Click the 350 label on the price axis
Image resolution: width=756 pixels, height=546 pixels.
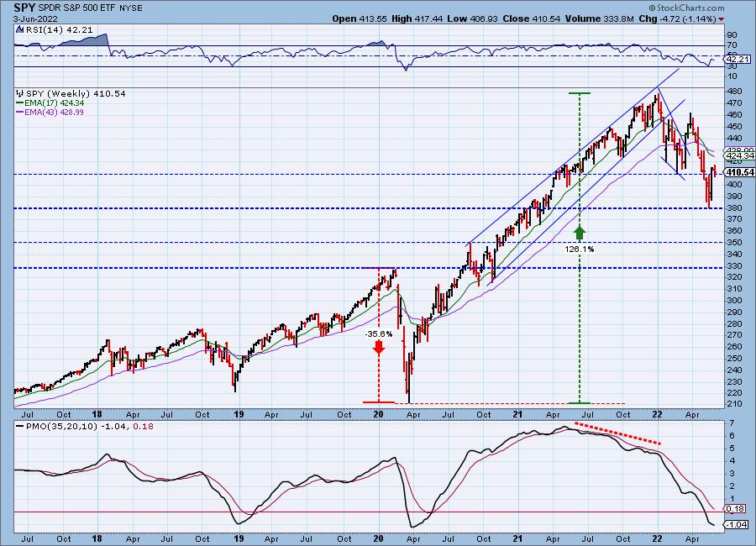tap(734, 243)
